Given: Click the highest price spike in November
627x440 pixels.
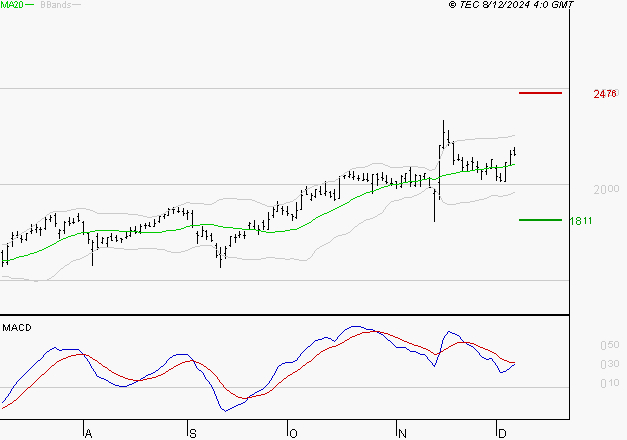Looking at the screenshot, I should pos(443,122).
